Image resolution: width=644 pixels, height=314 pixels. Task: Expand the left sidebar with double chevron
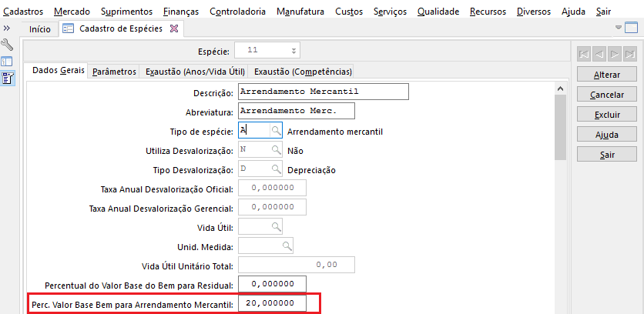pos(6,28)
